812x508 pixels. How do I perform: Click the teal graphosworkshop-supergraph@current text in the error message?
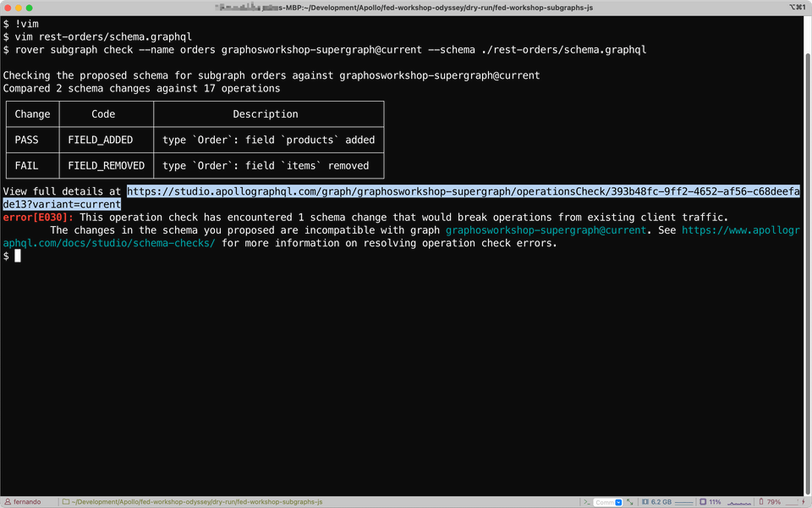click(546, 230)
